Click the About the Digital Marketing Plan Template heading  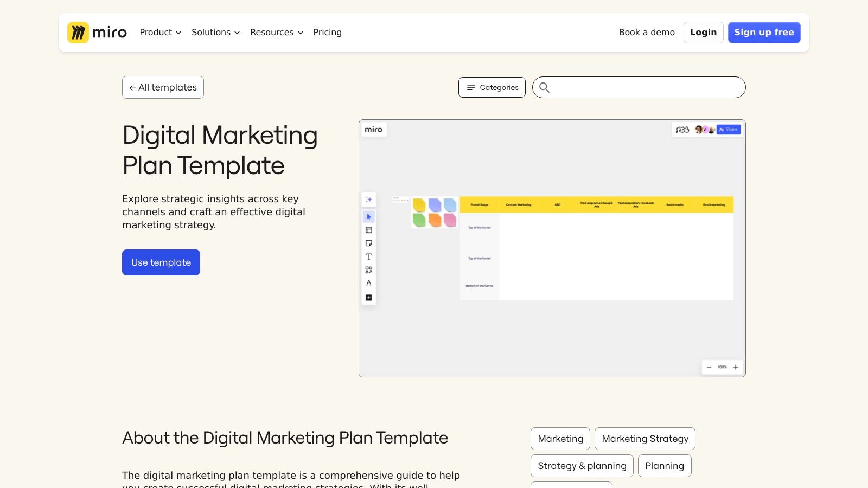[285, 438]
